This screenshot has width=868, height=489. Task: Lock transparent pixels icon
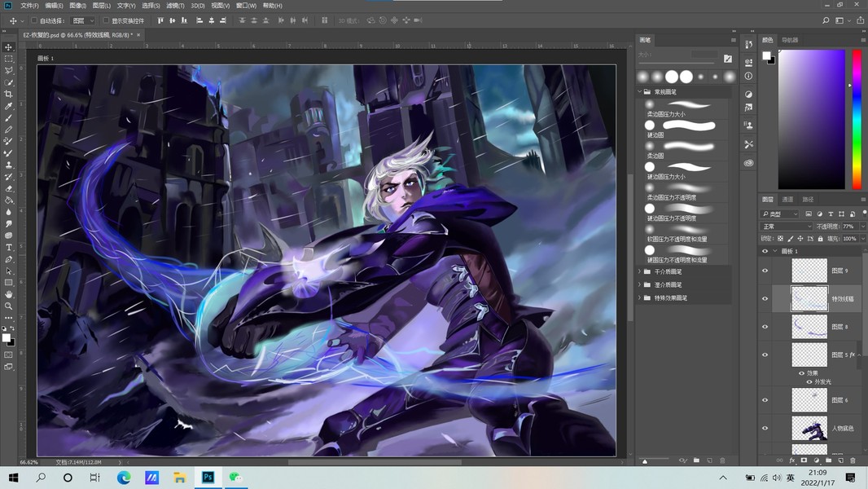pos(780,239)
